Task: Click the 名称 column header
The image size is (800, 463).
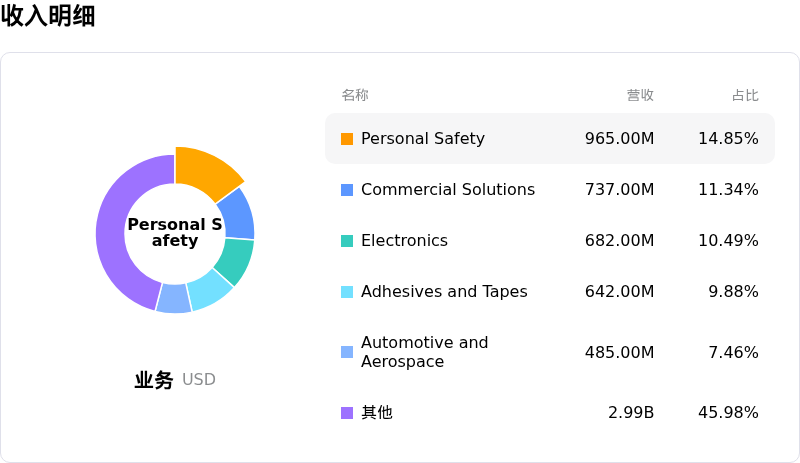Action: [x=355, y=95]
